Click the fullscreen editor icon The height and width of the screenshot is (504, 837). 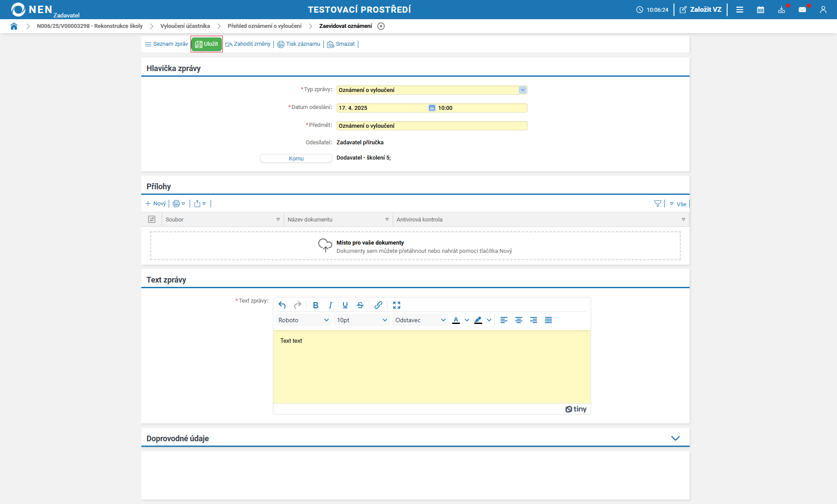pyautogui.click(x=397, y=305)
